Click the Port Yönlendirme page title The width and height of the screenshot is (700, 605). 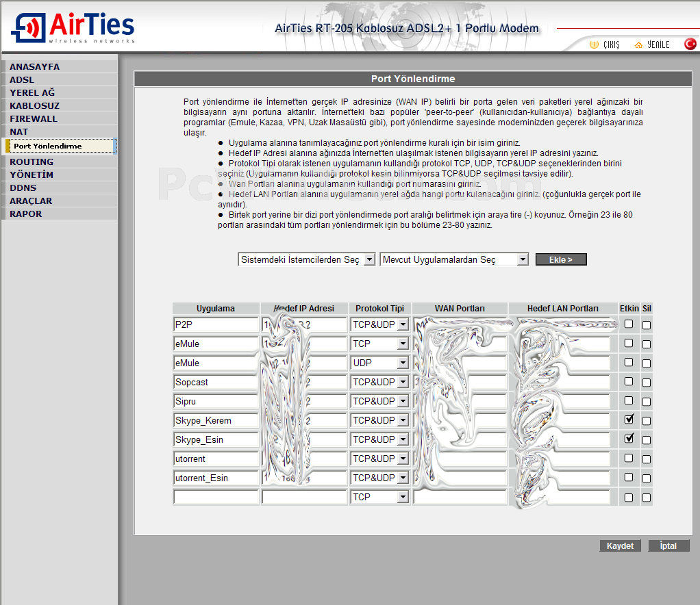click(413, 79)
